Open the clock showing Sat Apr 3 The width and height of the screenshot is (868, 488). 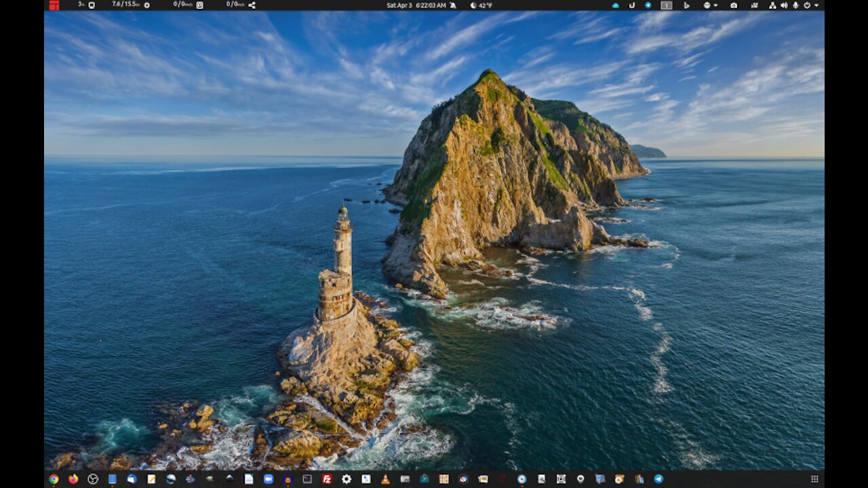click(416, 5)
